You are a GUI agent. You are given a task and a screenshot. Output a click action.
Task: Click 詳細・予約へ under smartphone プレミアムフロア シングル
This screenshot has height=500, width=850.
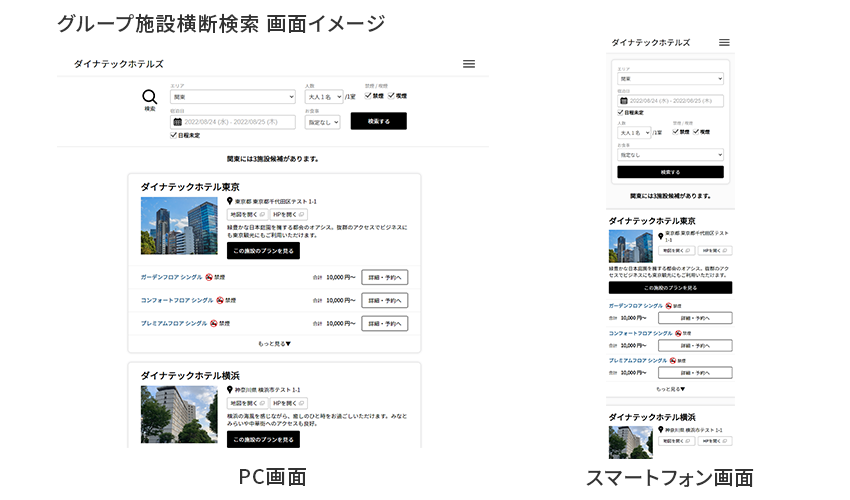tap(695, 373)
